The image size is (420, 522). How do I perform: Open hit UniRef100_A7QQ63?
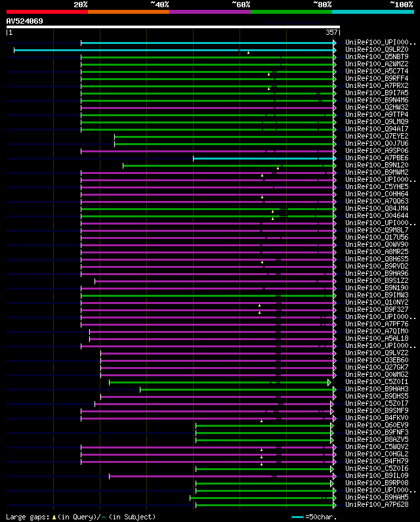click(x=377, y=202)
